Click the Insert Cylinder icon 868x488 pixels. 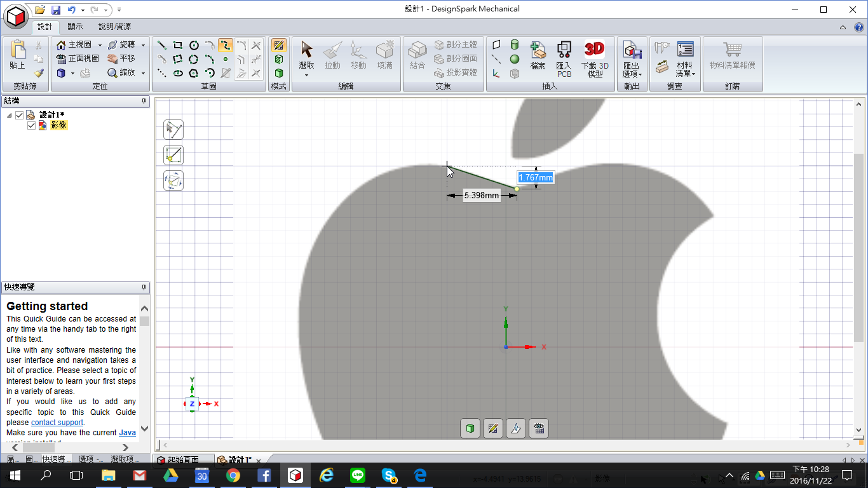pyautogui.click(x=514, y=45)
